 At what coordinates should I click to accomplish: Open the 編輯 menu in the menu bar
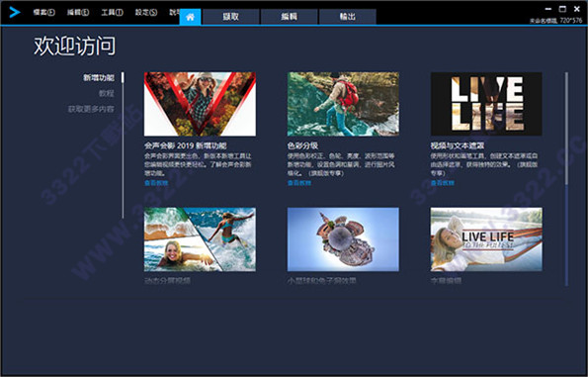(78, 13)
